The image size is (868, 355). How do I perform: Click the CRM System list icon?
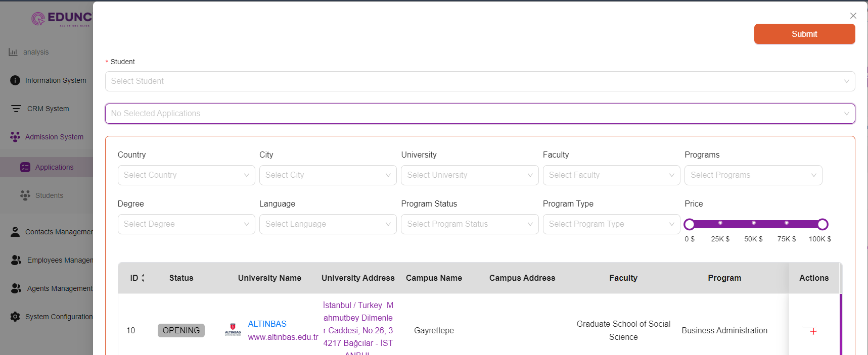point(16,109)
